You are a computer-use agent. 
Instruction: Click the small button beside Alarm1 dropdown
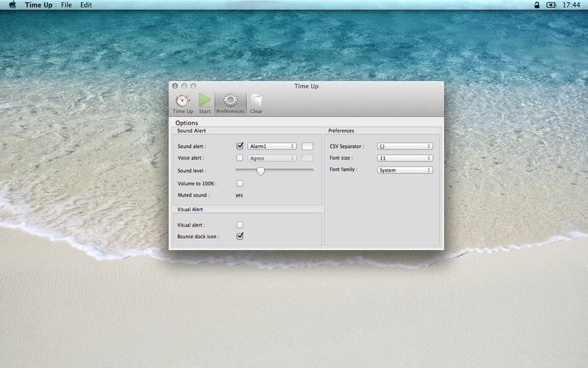pos(307,146)
